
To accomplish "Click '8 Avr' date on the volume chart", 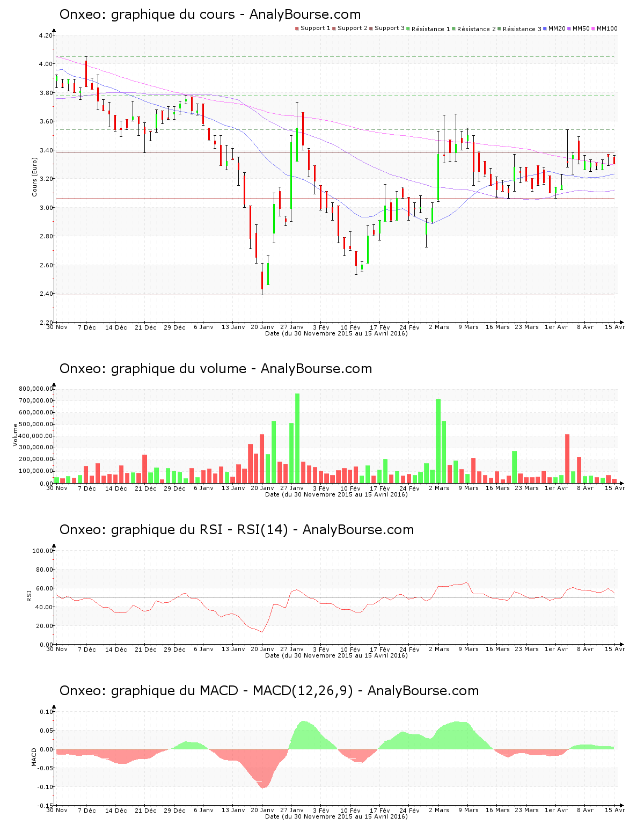I will [586, 488].
